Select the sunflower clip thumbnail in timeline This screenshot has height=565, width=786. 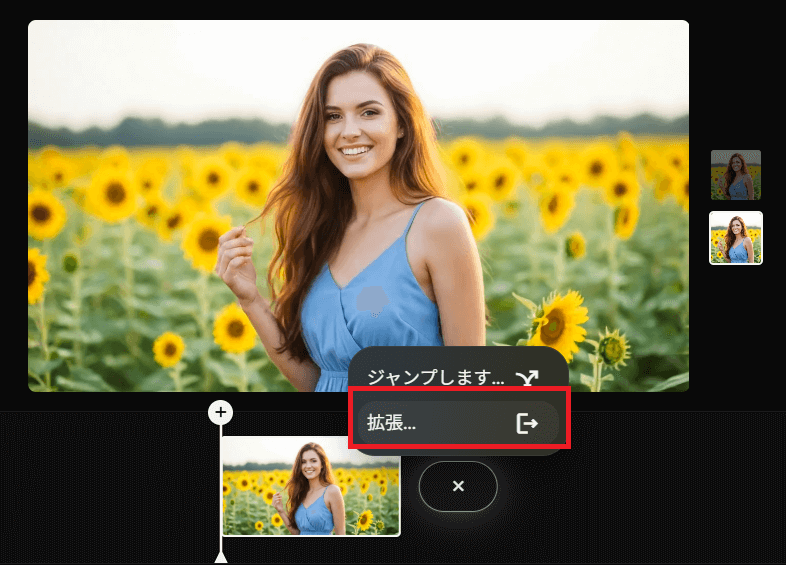coord(311,486)
